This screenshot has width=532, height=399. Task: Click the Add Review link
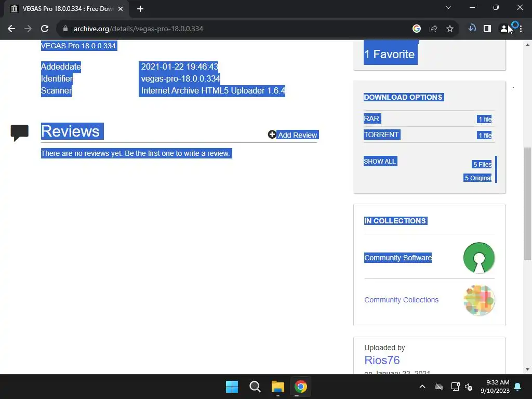coord(297,135)
